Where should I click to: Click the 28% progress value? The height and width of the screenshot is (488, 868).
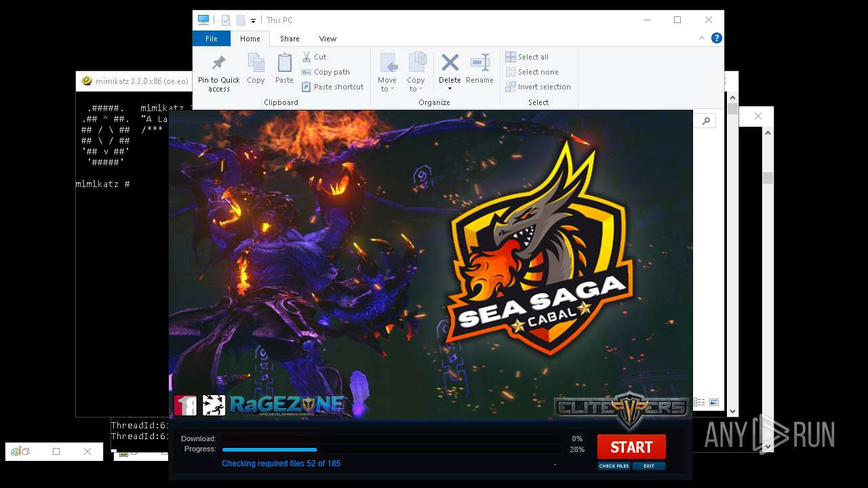[x=577, y=449]
